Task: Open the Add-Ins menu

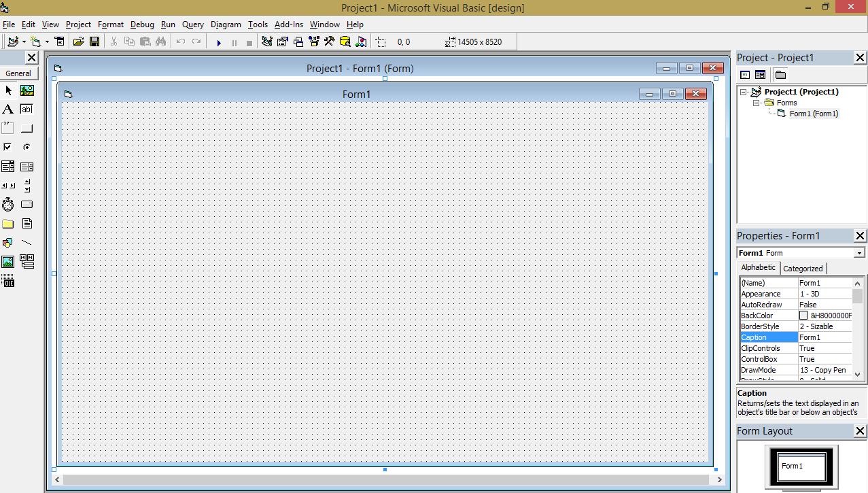Action: (288, 24)
